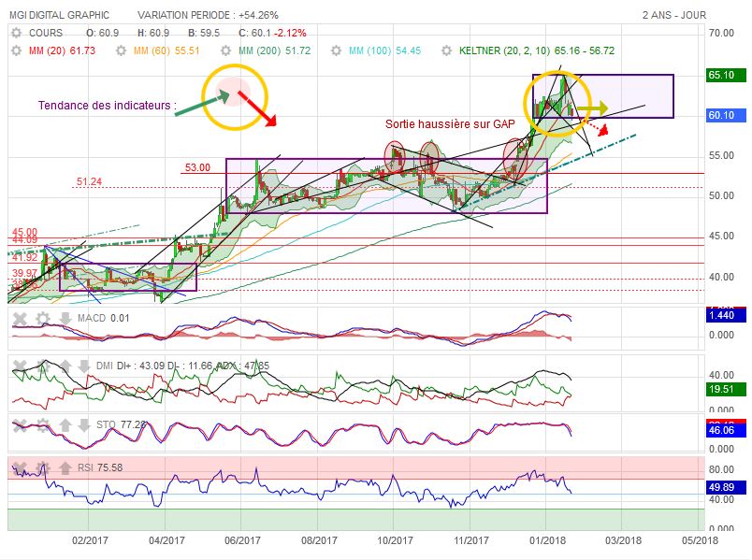The image size is (752, 560).
Task: Click the MGI DIGITAL GRAPHIC title
Action: (x=59, y=15)
